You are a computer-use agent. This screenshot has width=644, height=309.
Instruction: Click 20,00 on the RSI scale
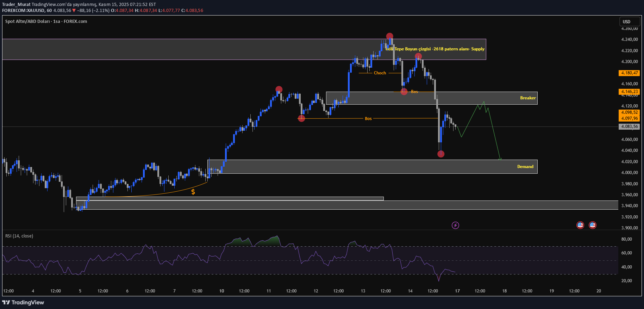[x=627, y=281]
